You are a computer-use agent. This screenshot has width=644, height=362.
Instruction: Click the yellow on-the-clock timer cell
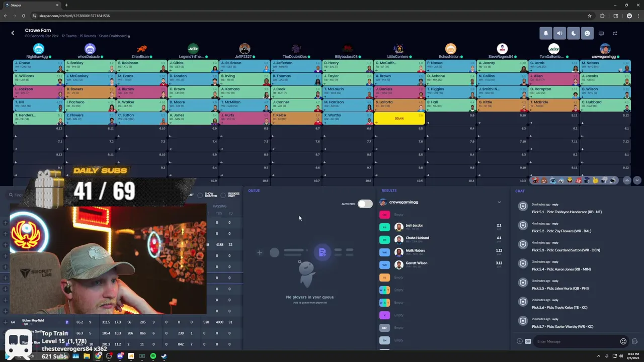pos(399,118)
